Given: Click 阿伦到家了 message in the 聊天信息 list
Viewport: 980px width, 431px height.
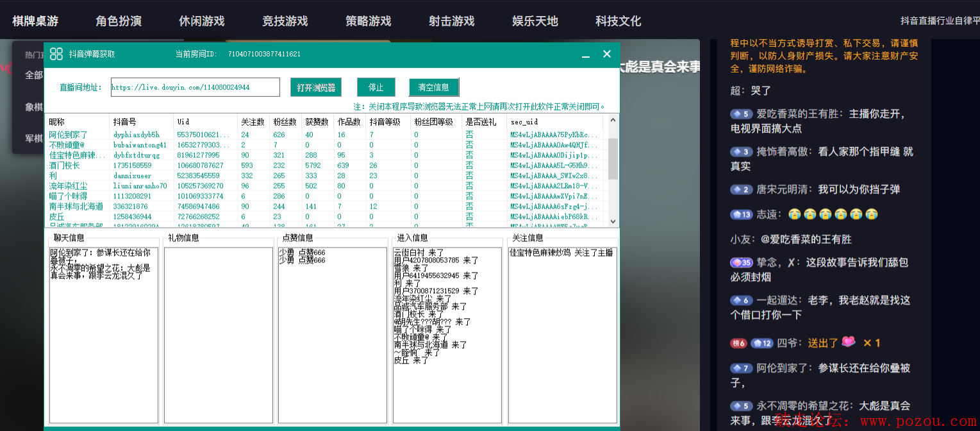Looking at the screenshot, I should point(101,257).
